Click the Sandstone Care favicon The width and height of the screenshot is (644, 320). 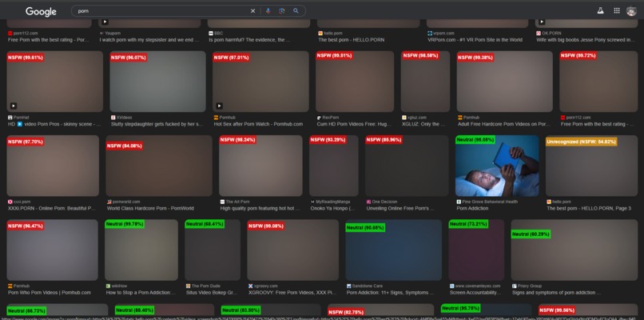click(x=349, y=286)
